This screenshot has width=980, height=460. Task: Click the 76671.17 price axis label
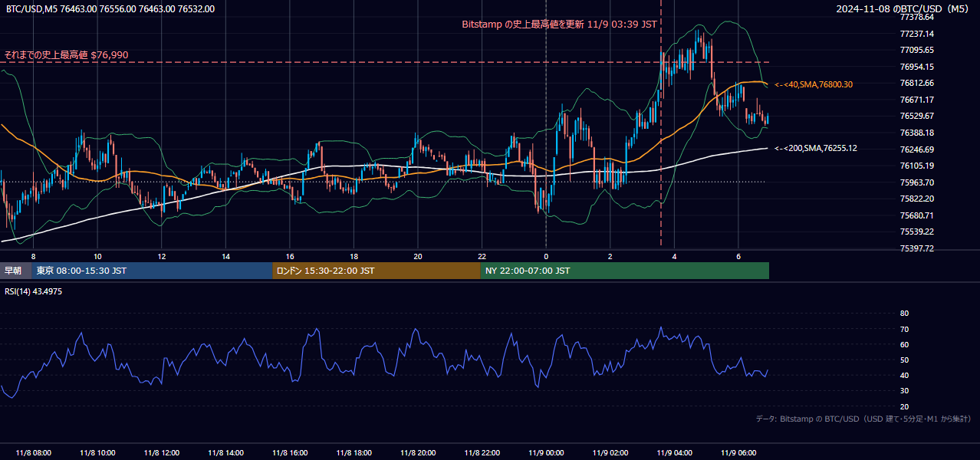tap(916, 100)
